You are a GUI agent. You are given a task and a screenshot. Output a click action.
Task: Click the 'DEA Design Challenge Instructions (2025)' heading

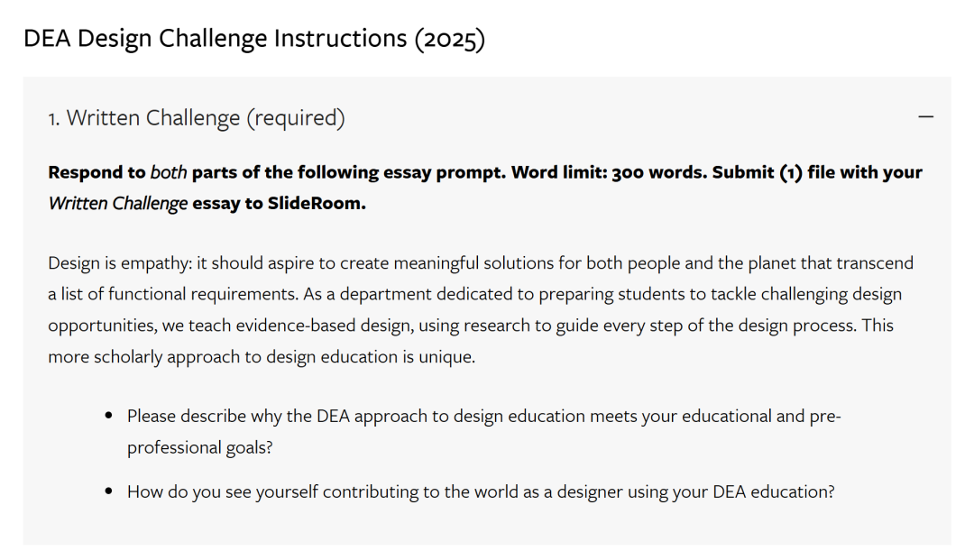(x=254, y=39)
